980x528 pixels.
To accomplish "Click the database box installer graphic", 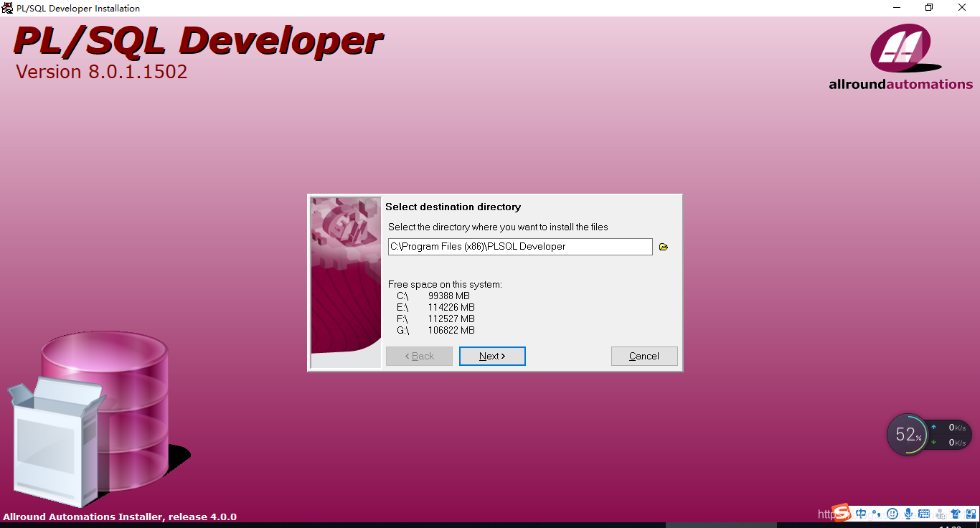I will (99, 420).
